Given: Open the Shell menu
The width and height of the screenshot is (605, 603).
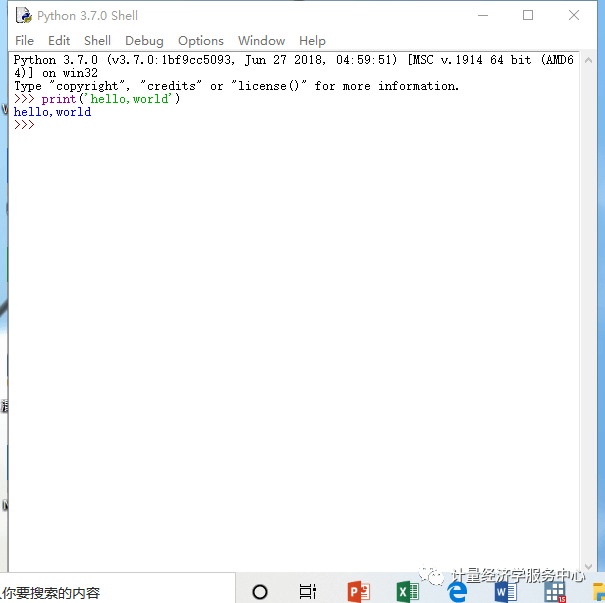Looking at the screenshot, I should tap(97, 41).
